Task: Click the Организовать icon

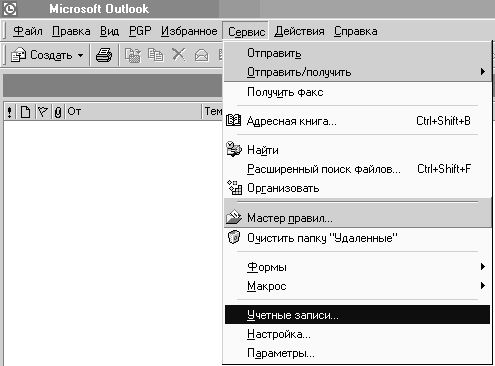Action: click(234, 188)
